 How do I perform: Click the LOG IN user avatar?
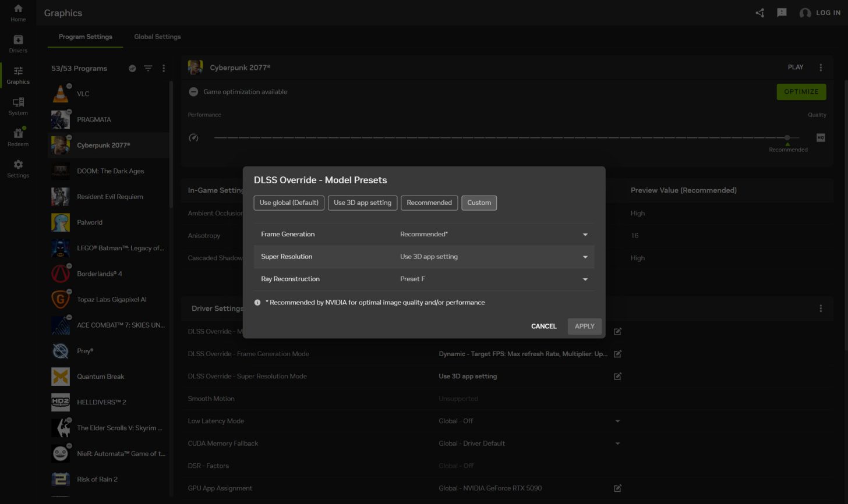pyautogui.click(x=805, y=13)
